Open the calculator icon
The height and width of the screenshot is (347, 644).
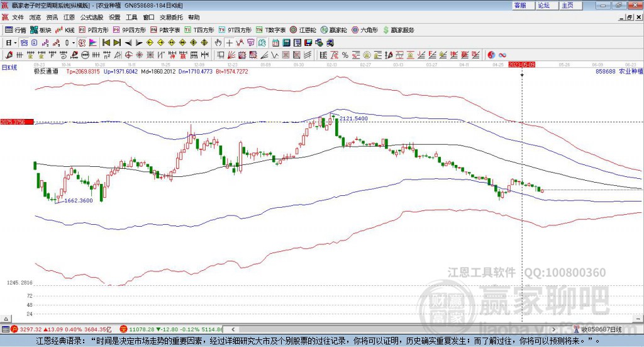coord(286,43)
